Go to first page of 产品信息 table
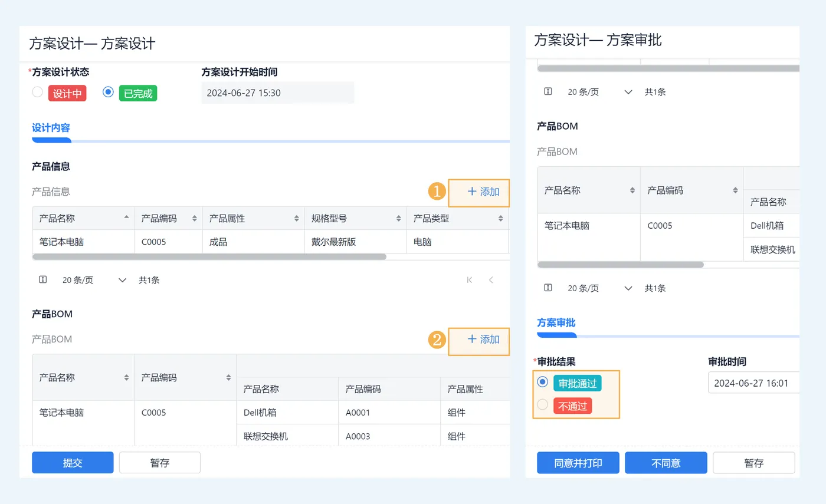Viewport: 826px width, 504px height. [470, 280]
